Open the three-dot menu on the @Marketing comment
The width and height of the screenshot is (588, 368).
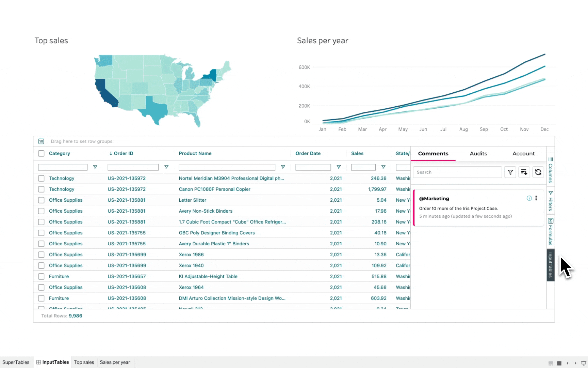(536, 198)
